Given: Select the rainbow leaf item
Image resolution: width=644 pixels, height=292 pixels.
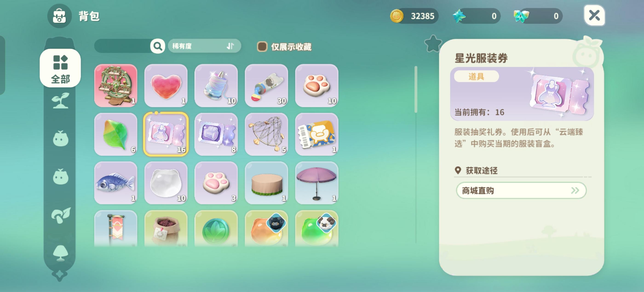Looking at the screenshot, I should (115, 134).
